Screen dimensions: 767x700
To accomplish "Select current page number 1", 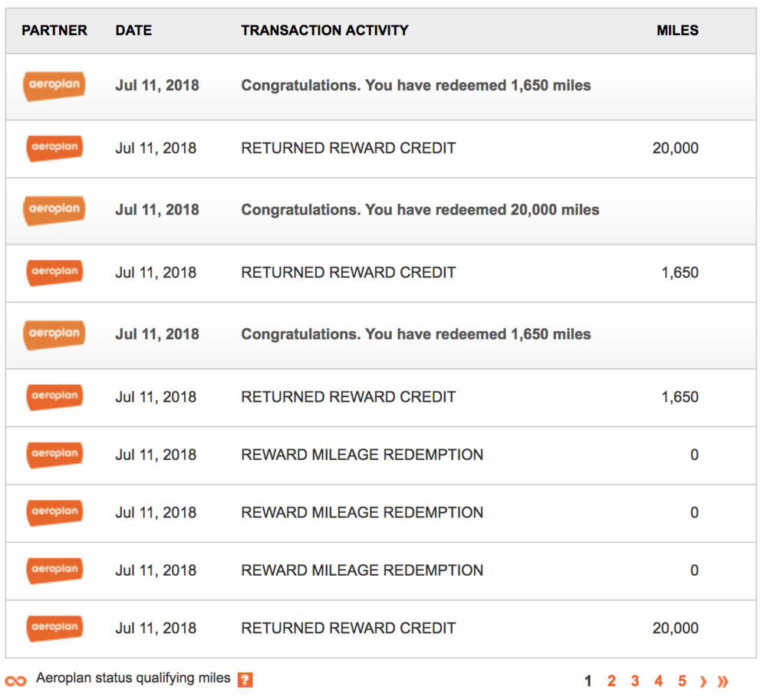I will [588, 681].
